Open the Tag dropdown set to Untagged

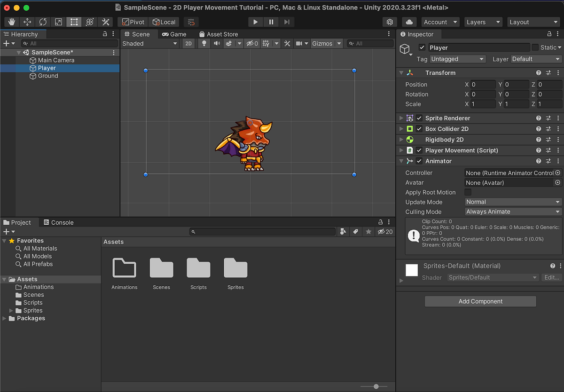click(x=457, y=59)
